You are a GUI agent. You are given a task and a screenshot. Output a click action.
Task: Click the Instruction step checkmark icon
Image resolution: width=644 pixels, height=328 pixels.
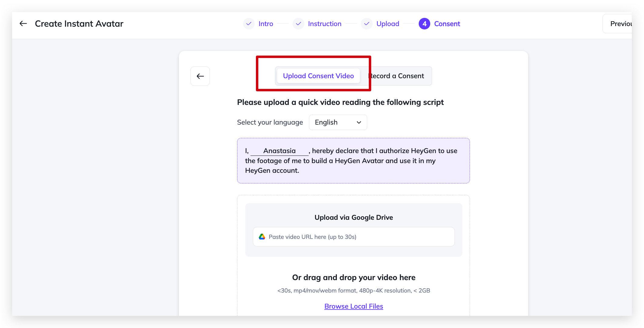pos(298,24)
